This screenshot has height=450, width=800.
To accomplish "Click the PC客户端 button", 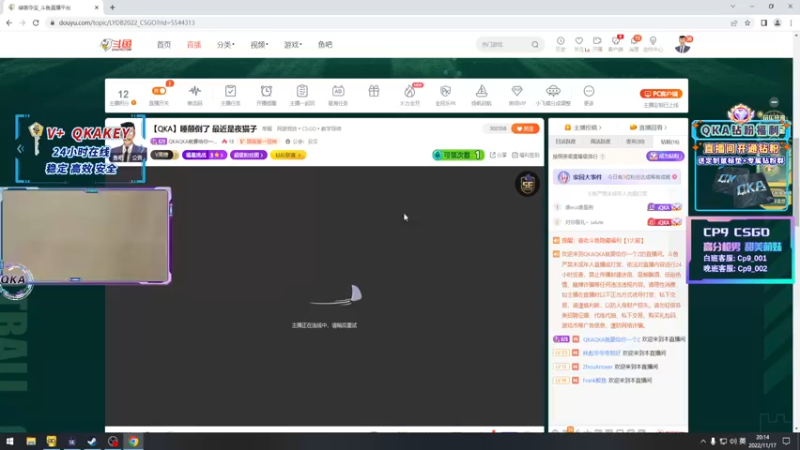I will point(661,94).
